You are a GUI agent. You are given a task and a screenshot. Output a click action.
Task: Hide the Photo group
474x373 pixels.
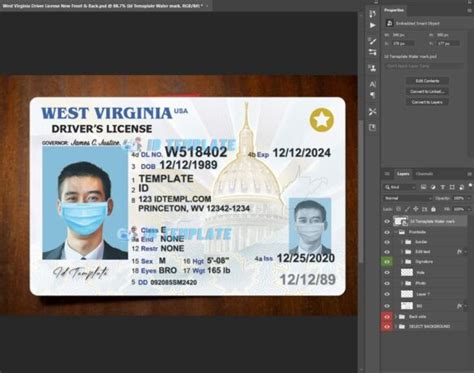(387, 283)
